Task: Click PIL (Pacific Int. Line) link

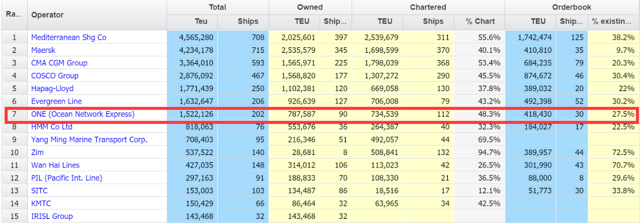Action: [x=66, y=178]
